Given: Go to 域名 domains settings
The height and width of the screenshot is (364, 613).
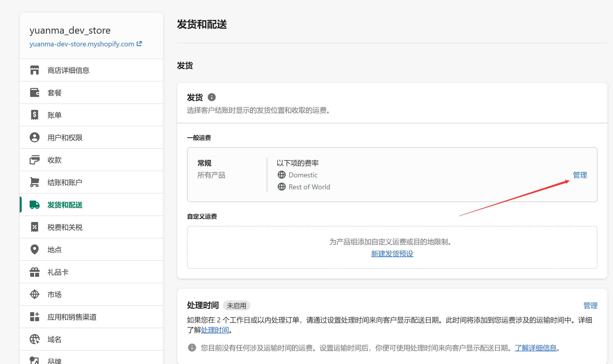Looking at the screenshot, I should 91,339.
